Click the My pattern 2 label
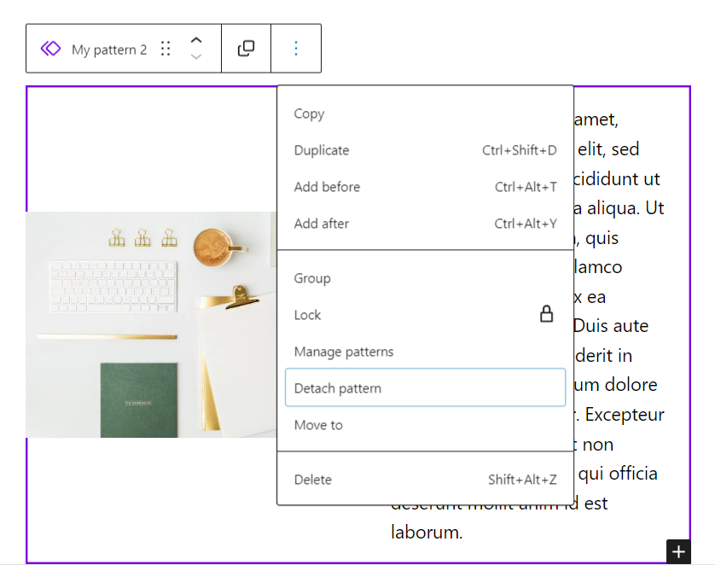This screenshot has height=588, width=715. coord(109,49)
